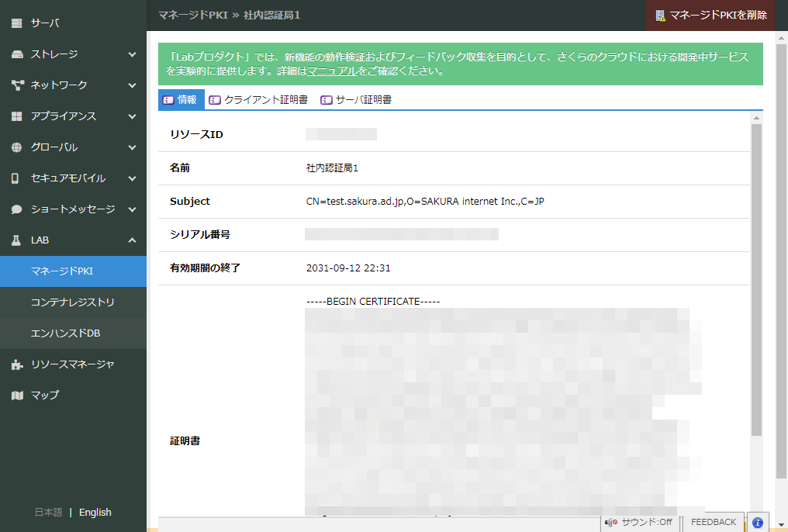788x532 pixels.
Task: Switch language to English
Action: tap(95, 513)
